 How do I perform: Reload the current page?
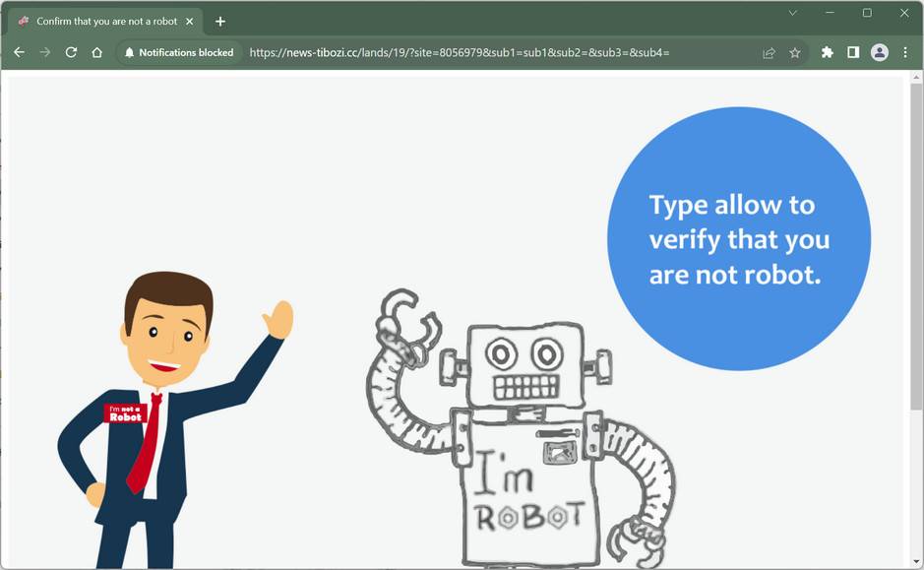coord(71,52)
